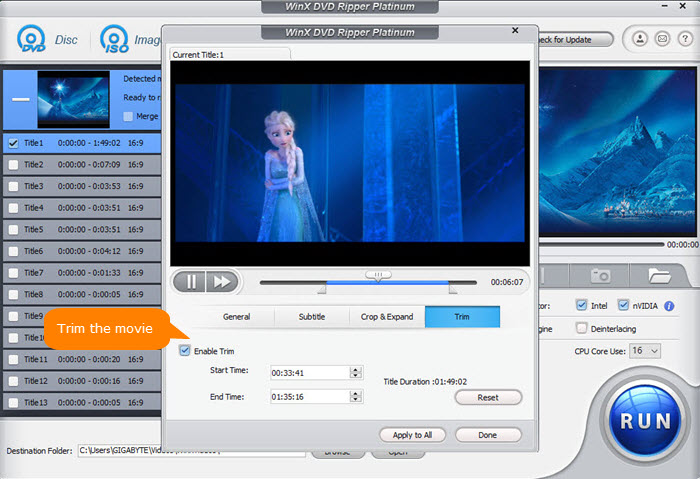Open the CPU Core Use dropdown
Image resolution: width=700 pixels, height=479 pixels.
[x=645, y=351]
